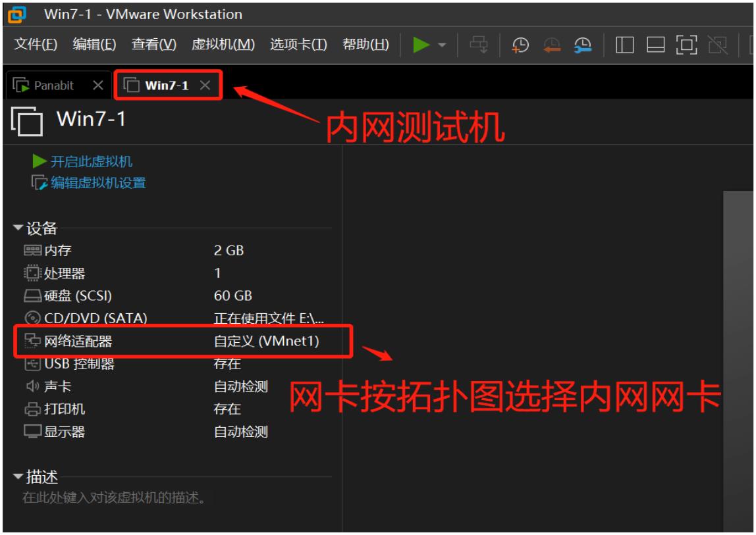The height and width of the screenshot is (535, 756).
Task: Toggle the library sidebar view icon
Action: click(624, 45)
